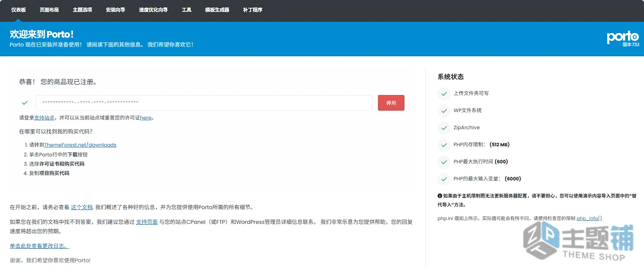Image resolution: width=644 pixels, height=272 pixels.
Task: Click the green check beside purchase code
Action: pyautogui.click(x=25, y=103)
